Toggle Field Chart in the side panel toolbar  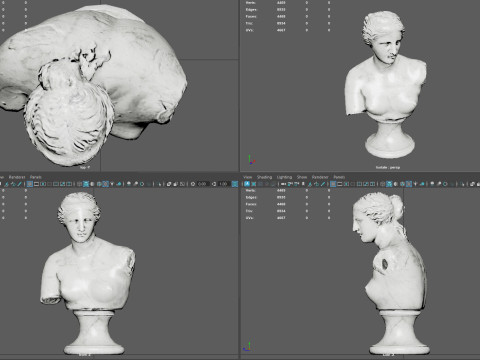[x=359, y=184]
